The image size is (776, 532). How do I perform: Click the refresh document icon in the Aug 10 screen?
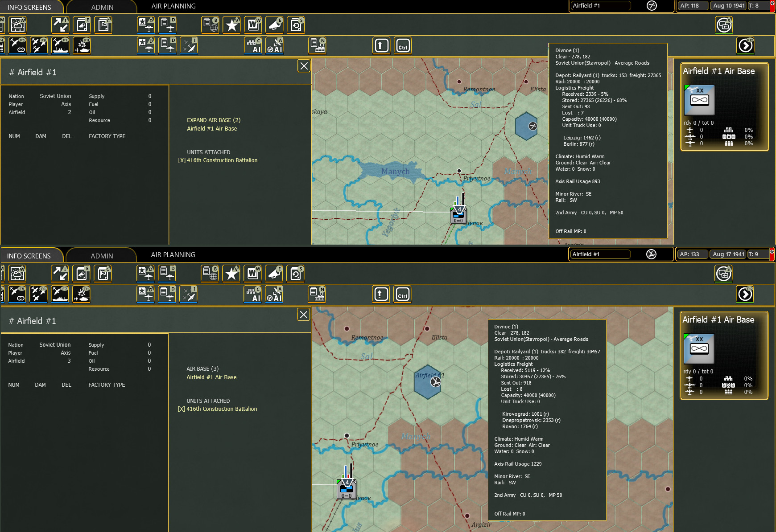coord(296,25)
